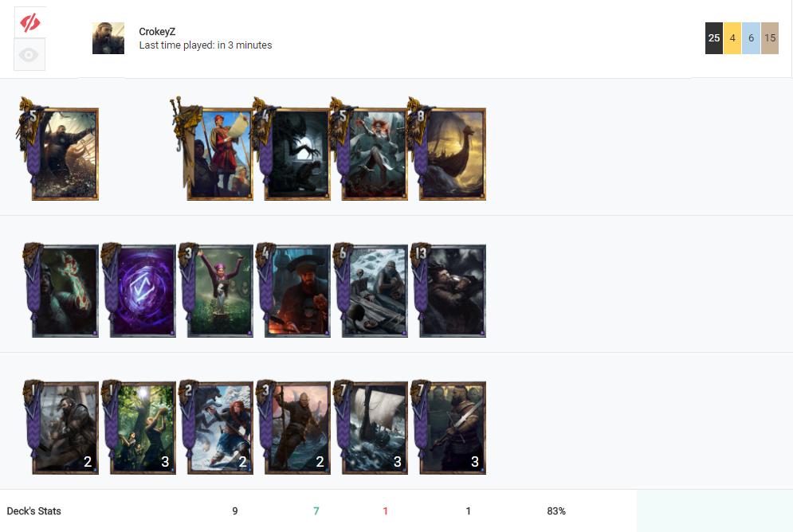Select the sailing ship bronze card with 3 copies
Viewport: 793px width, 532px height.
click(x=371, y=428)
